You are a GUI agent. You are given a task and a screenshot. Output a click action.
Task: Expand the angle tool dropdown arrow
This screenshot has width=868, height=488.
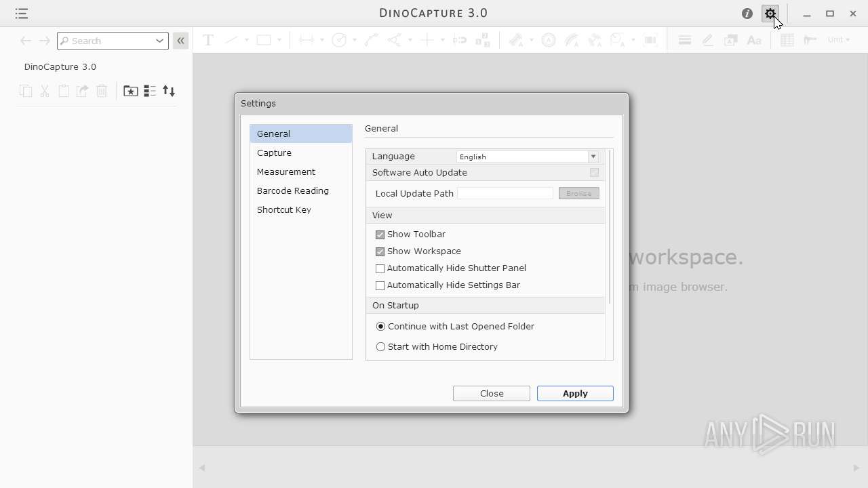[x=409, y=40]
